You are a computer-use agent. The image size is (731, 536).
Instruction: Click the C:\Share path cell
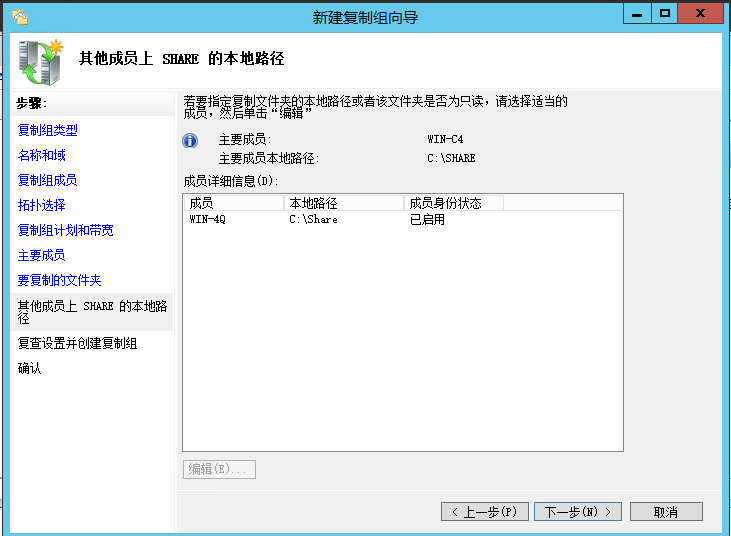(x=313, y=219)
